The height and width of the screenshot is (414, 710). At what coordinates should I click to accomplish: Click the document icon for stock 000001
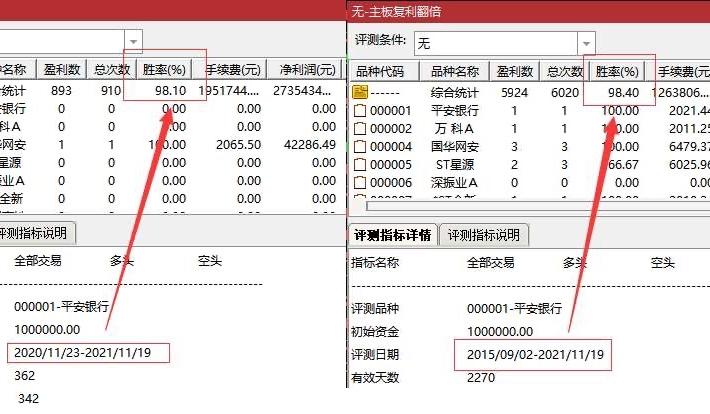(x=361, y=110)
